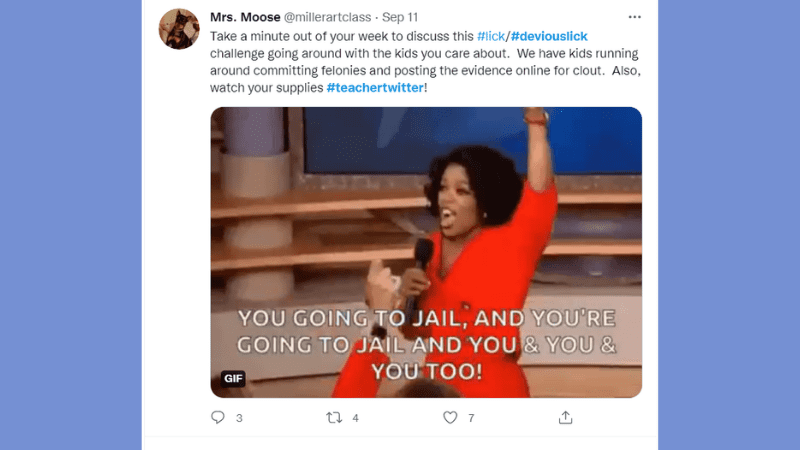Open the #deviouslick hashtag
The width and height of the screenshot is (800, 450).
[x=549, y=36]
